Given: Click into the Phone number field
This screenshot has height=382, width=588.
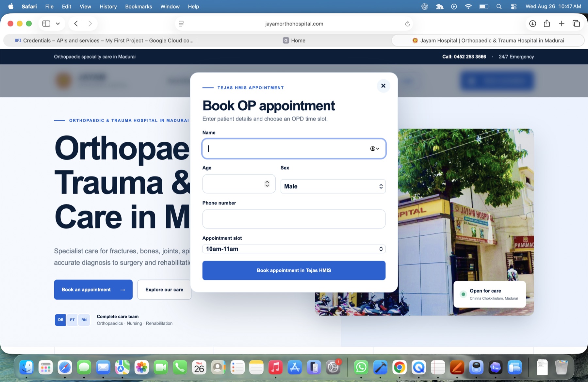Looking at the screenshot, I should point(294,219).
